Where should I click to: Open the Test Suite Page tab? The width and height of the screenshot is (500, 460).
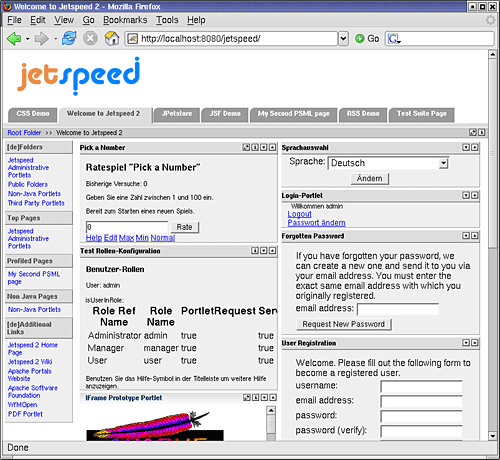coord(422,114)
